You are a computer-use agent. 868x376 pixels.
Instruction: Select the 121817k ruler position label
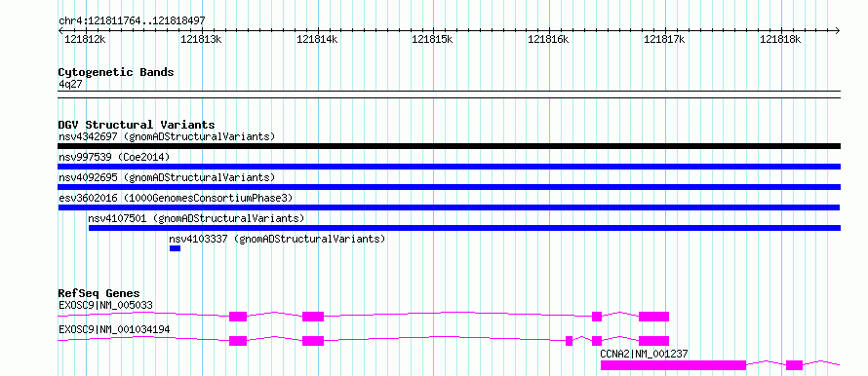[664, 39]
